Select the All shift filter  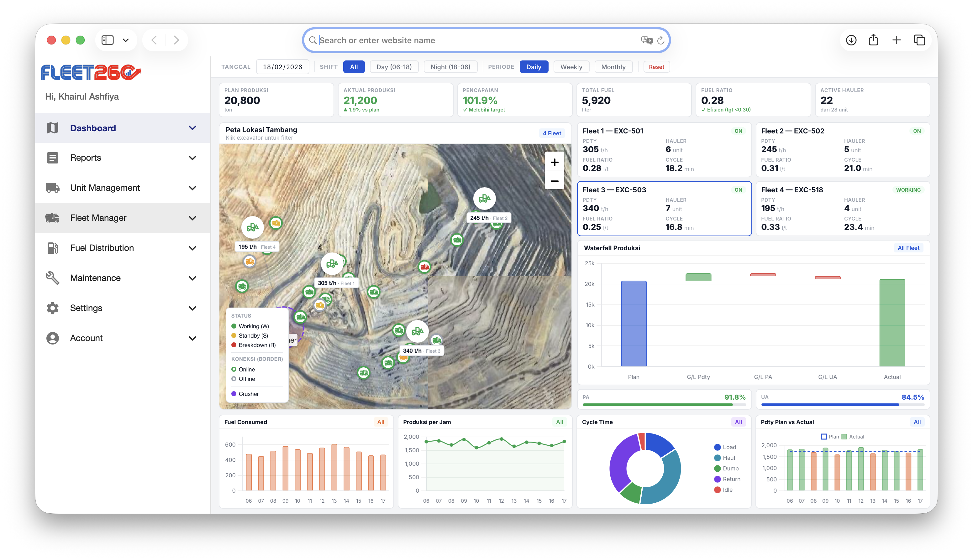354,67
